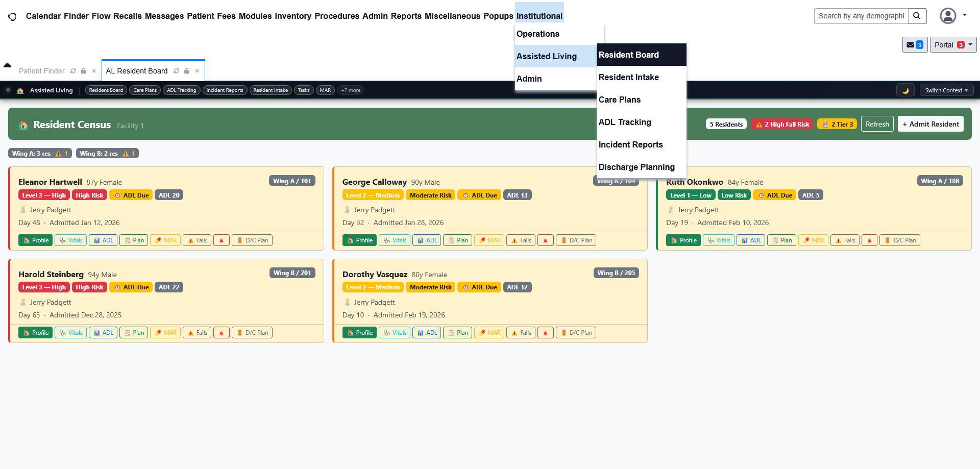Open D/C Plan for George Calloway

tap(576, 240)
